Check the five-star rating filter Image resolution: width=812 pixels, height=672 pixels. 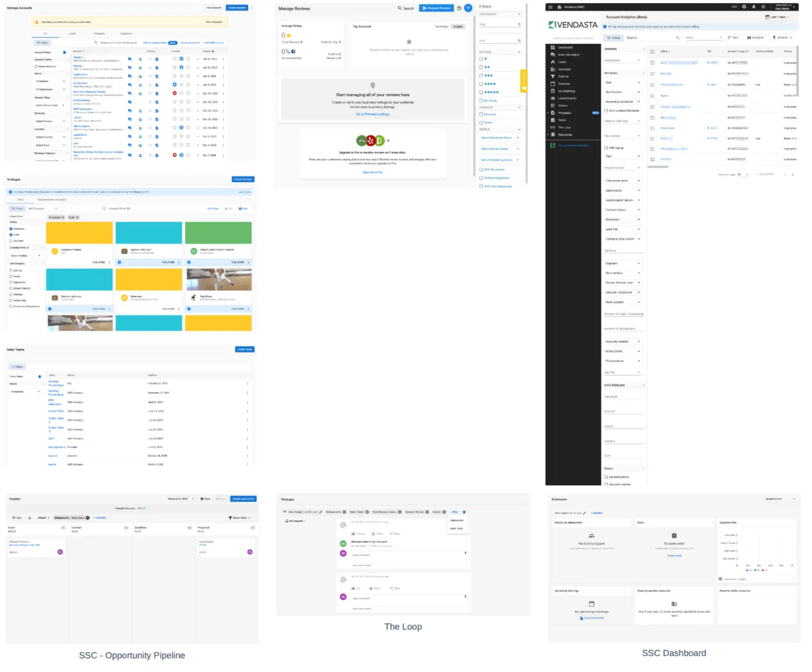[x=481, y=92]
